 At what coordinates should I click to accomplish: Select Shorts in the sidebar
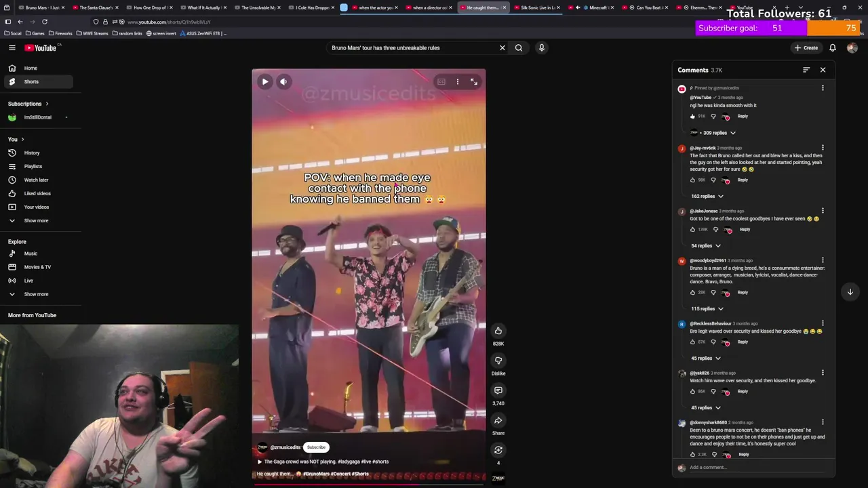(x=37, y=81)
